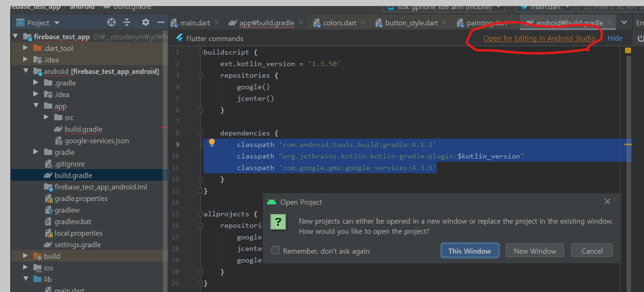Click the power icon at right edge
The image size is (644, 292).
[641, 39]
